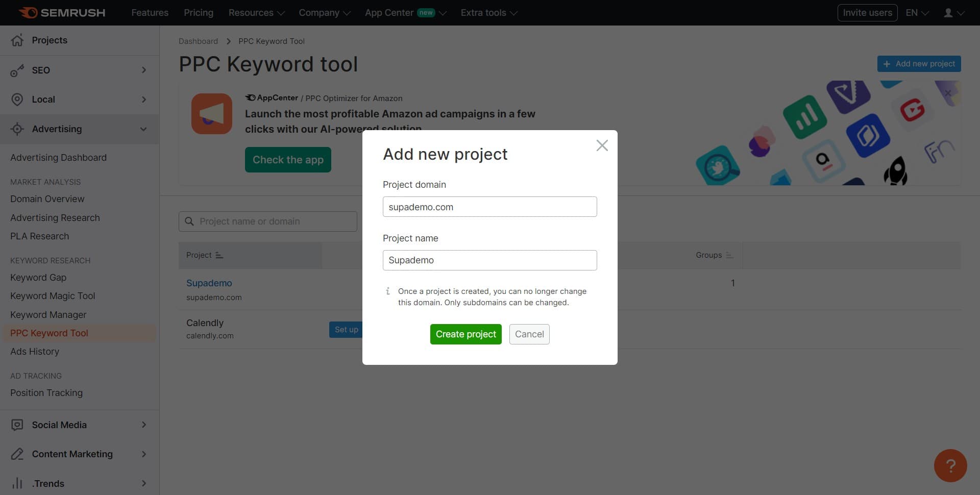Viewport: 980px width, 495px height.
Task: Select the Advertising section icon
Action: coord(17,129)
